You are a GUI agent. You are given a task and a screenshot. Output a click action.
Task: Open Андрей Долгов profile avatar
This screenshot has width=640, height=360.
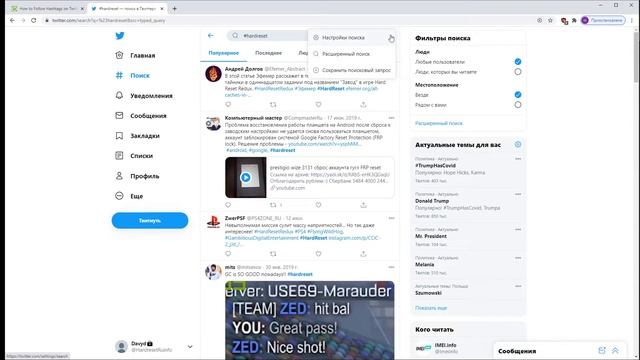click(x=213, y=74)
